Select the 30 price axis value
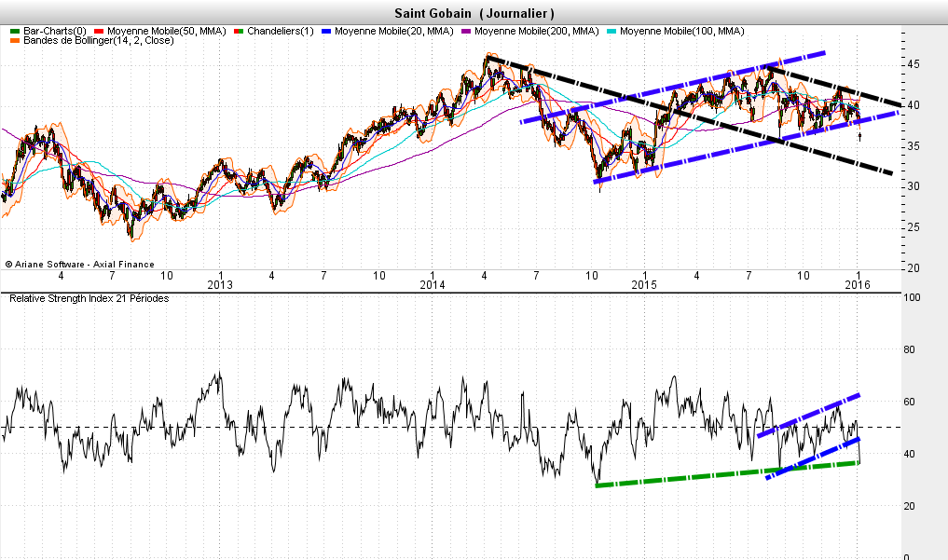Screen dimensions: 948x560 tap(914, 186)
